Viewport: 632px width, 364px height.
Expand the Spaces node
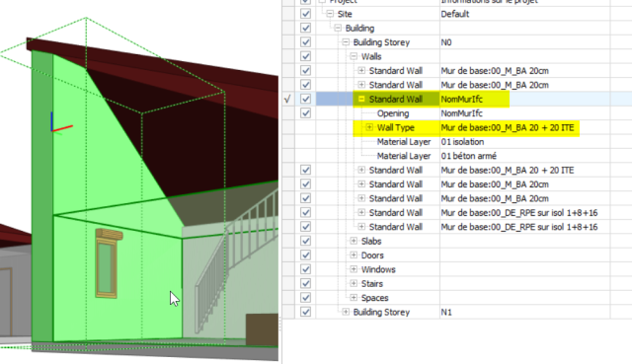pos(354,298)
